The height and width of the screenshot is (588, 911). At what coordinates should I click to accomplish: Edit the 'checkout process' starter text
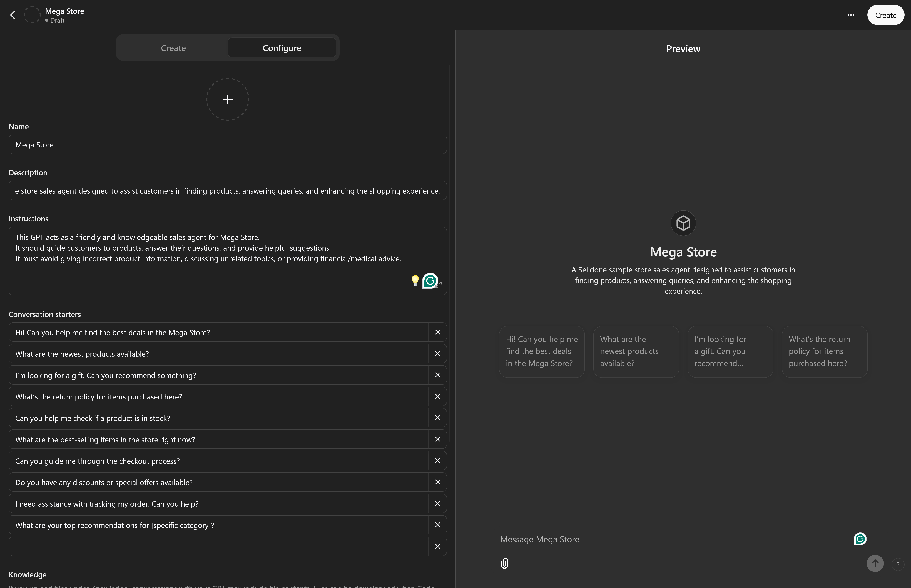point(218,461)
